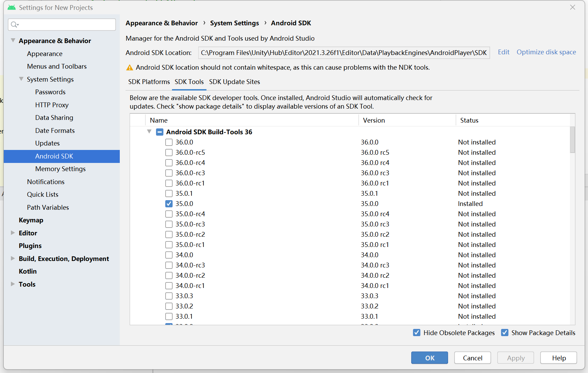The image size is (588, 373).
Task: Click the Cancel button
Action: [473, 358]
